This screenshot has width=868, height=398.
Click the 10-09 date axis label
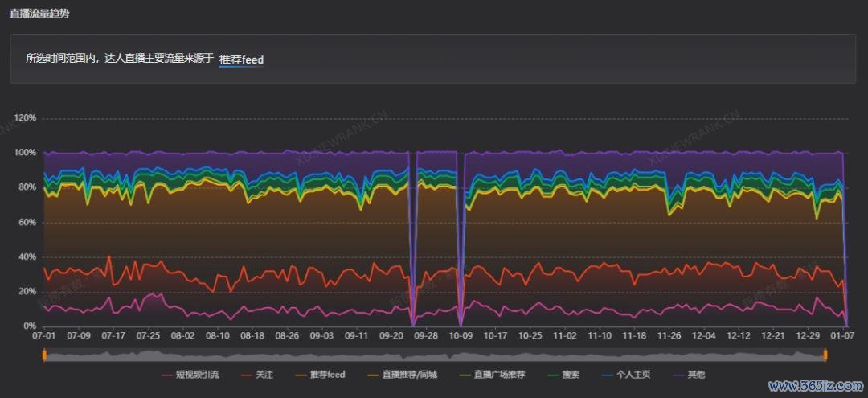point(461,336)
